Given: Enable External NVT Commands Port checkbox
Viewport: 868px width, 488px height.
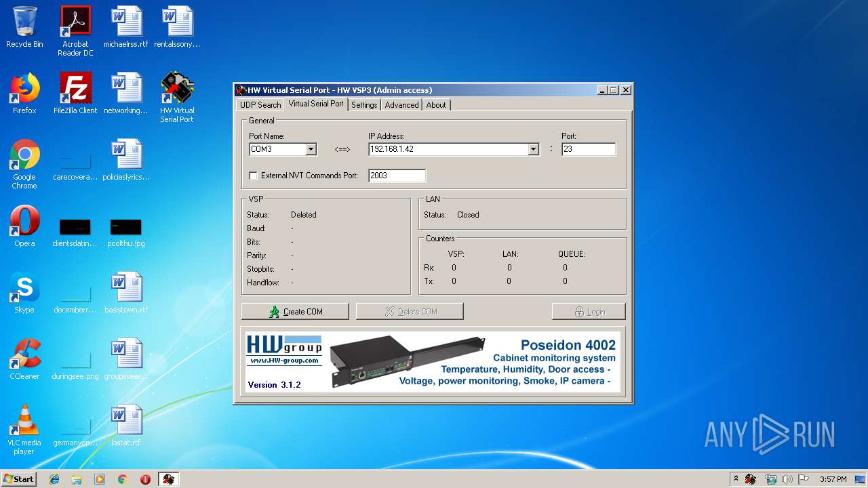Looking at the screenshot, I should point(254,176).
